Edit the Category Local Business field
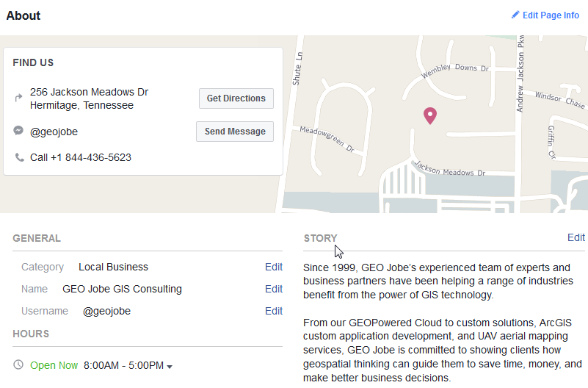The image size is (588, 388). click(x=273, y=267)
